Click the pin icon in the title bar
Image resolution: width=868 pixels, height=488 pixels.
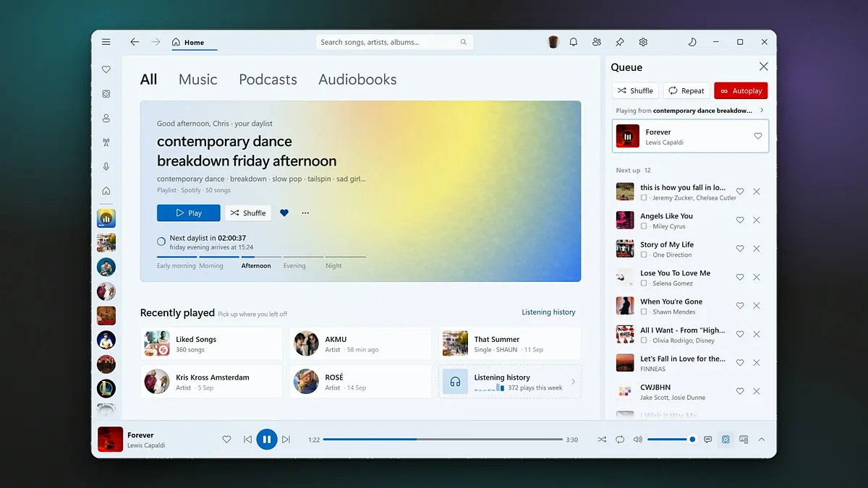[620, 42]
